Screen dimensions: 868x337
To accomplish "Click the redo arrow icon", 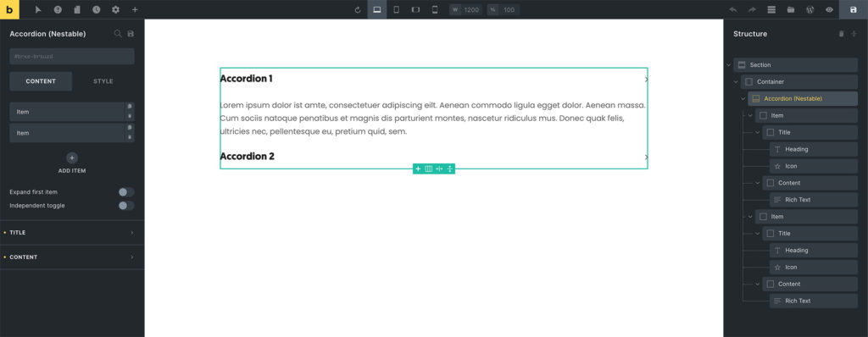I will click(752, 10).
